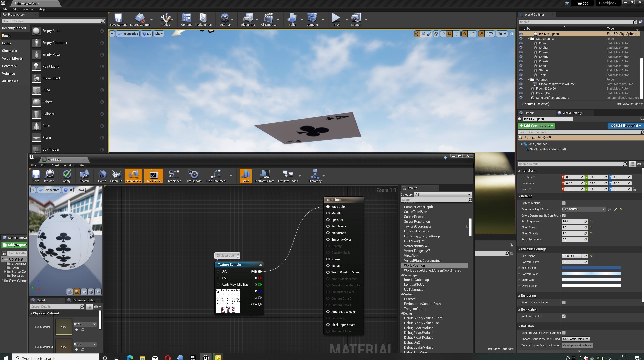Open main window Window menu
644x360 pixels.
(28, 9)
